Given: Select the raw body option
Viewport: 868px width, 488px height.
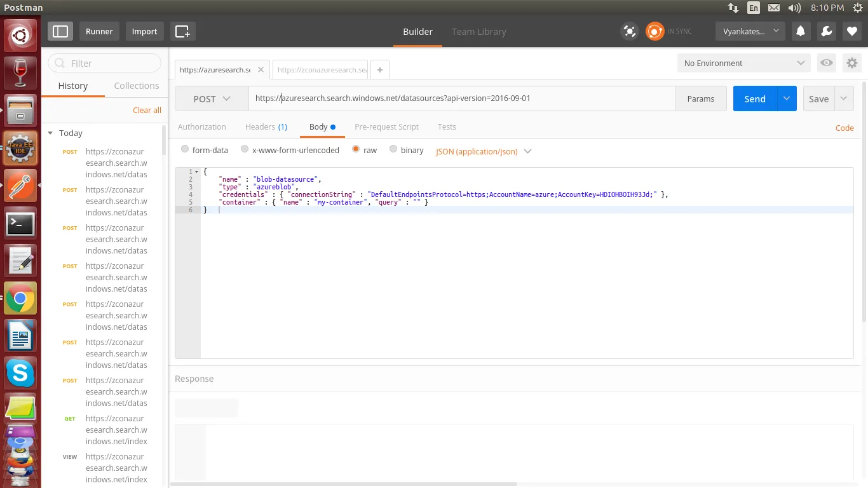Looking at the screenshot, I should [356, 149].
